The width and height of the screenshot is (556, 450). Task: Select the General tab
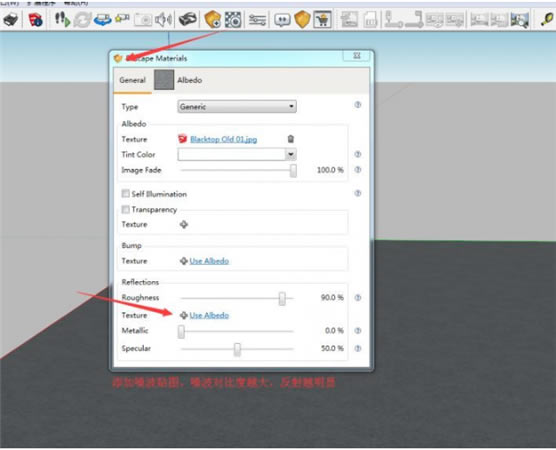click(x=133, y=80)
